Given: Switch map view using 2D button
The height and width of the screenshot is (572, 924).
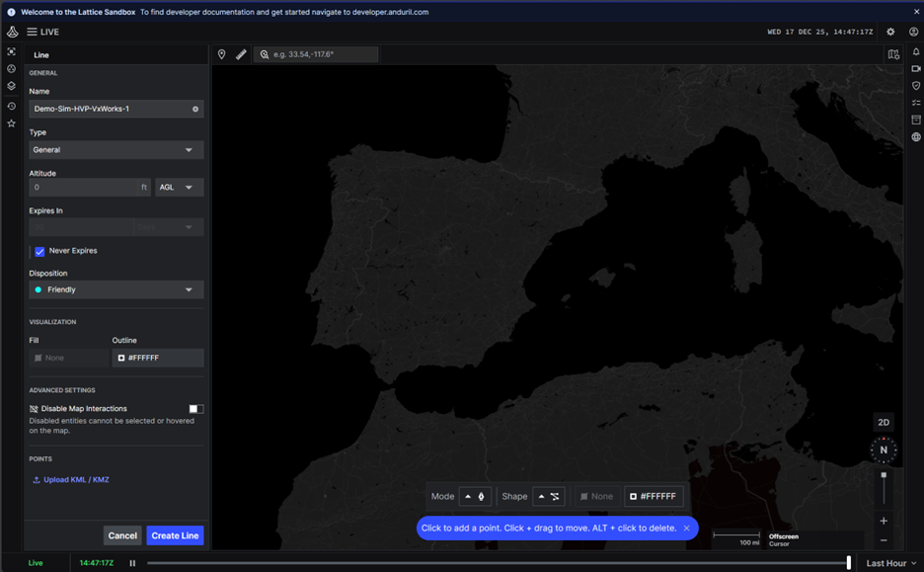Looking at the screenshot, I should pos(884,423).
